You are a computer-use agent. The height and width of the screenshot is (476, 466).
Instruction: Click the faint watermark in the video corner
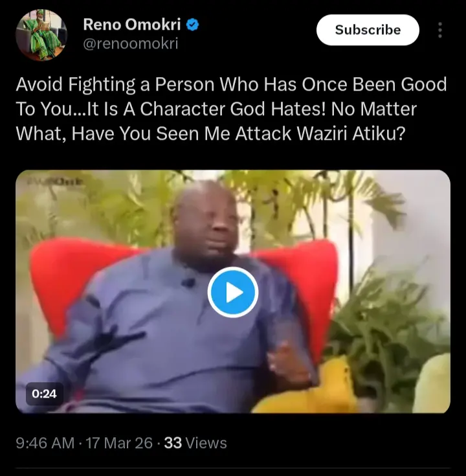click(x=56, y=181)
